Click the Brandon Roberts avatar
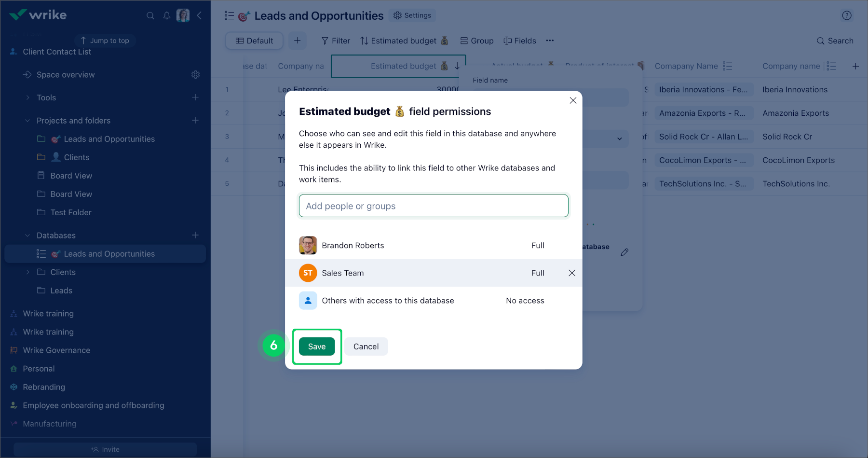Image resolution: width=868 pixels, height=458 pixels. tap(308, 245)
